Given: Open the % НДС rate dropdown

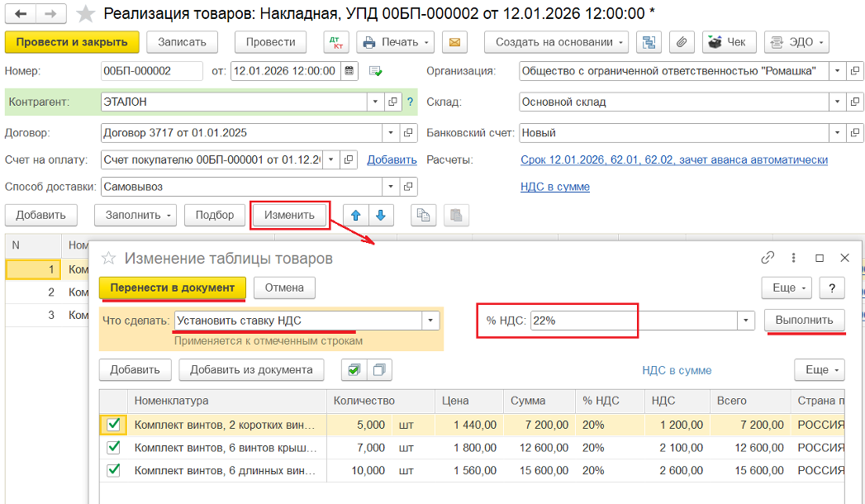Looking at the screenshot, I should 747,321.
